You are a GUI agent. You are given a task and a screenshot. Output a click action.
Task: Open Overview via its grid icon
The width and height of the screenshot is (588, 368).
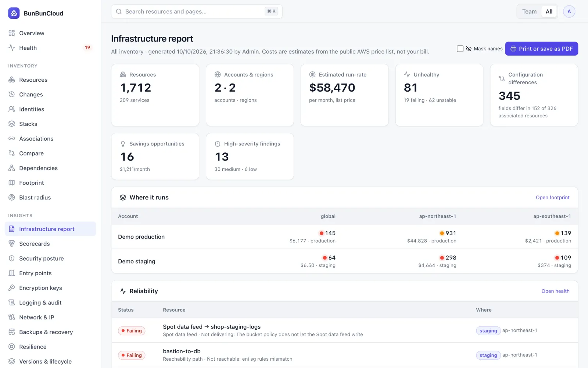coord(12,33)
